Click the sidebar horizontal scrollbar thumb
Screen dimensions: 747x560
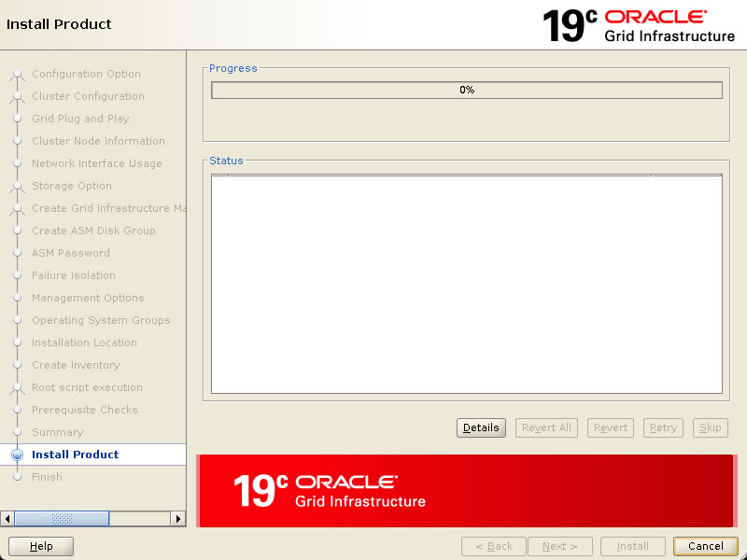point(62,519)
